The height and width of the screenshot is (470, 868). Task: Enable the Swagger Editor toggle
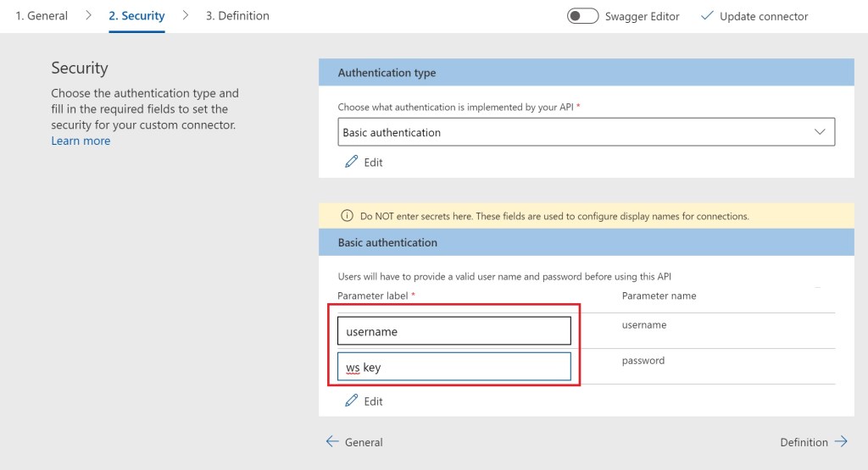pos(583,16)
